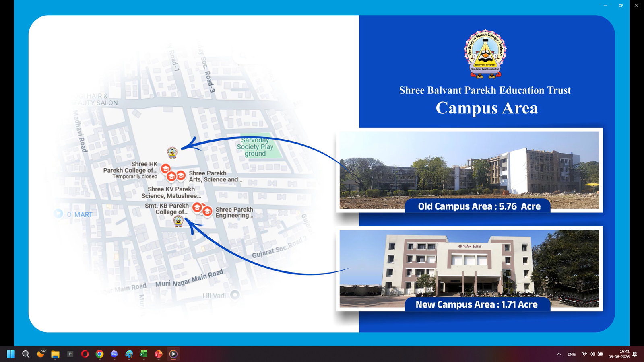Viewport: 644px width, 362px height.
Task: Open File Explorer from the taskbar
Action: (x=55, y=354)
